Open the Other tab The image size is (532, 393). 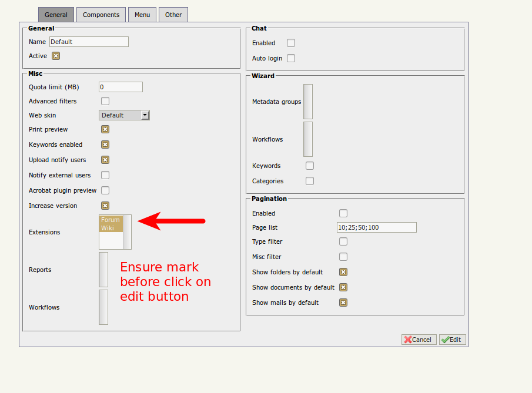coord(173,15)
